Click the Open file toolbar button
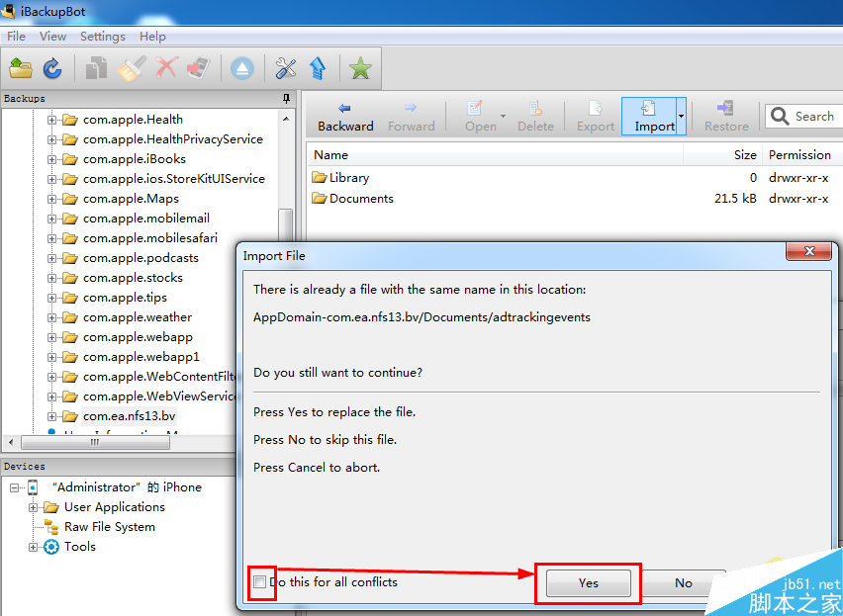 click(480, 117)
